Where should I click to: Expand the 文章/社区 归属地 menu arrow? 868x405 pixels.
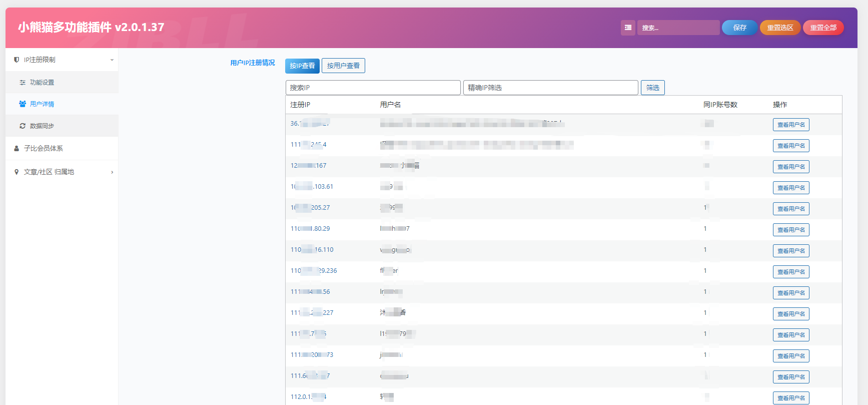pos(112,172)
